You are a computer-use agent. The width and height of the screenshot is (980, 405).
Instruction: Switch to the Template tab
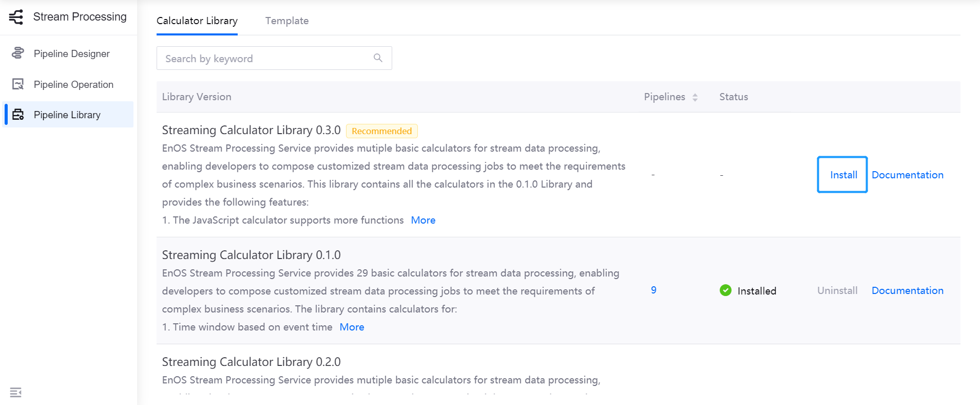coord(287,21)
